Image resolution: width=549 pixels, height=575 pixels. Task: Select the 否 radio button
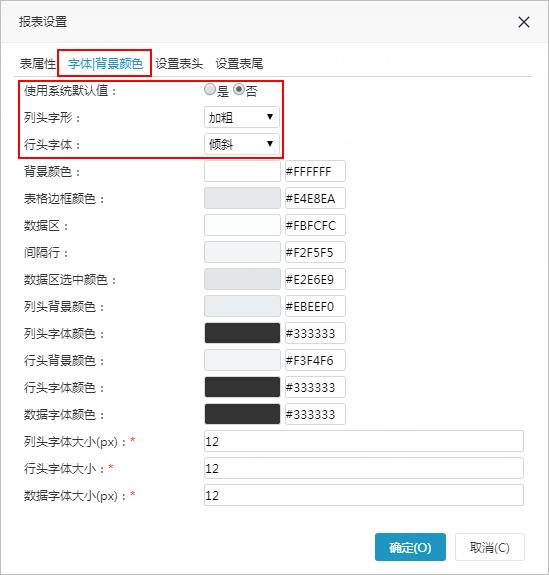239,89
